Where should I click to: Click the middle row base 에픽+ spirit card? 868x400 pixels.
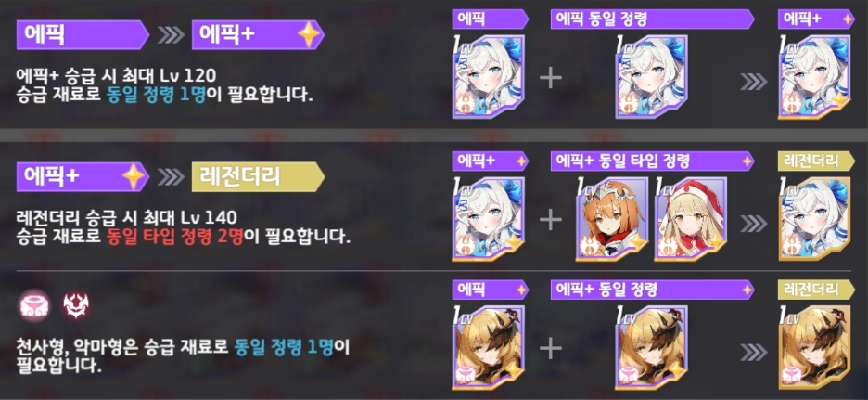[488, 219]
